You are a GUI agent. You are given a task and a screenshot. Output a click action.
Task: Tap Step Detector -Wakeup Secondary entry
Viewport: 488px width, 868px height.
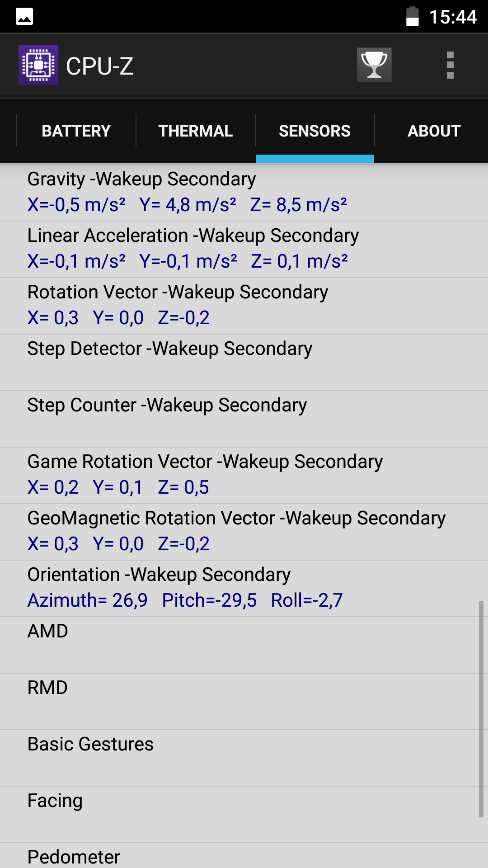pos(244,363)
